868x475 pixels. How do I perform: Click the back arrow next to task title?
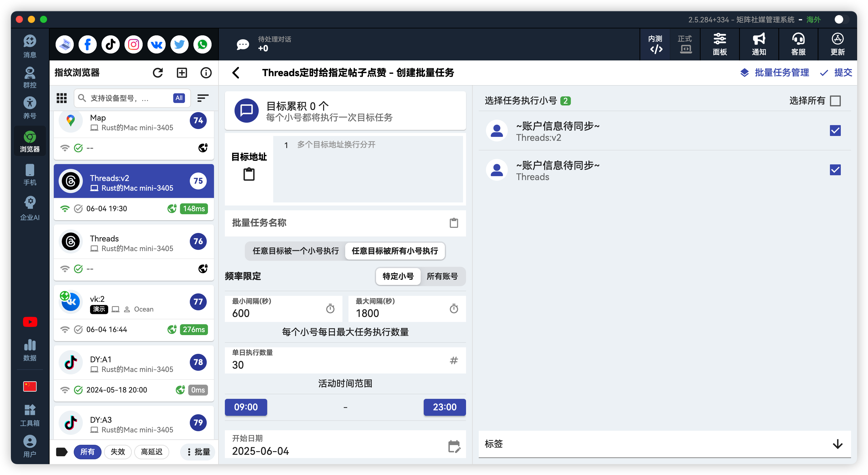click(x=236, y=73)
